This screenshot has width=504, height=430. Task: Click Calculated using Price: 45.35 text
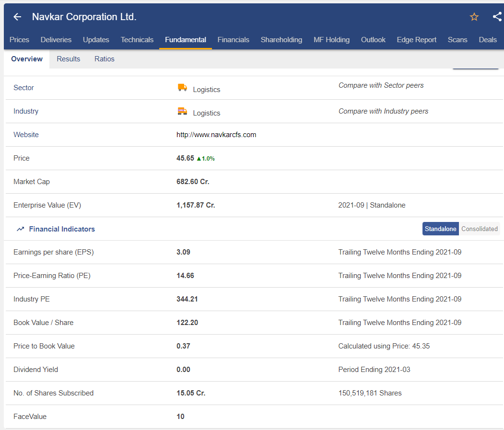pos(384,346)
